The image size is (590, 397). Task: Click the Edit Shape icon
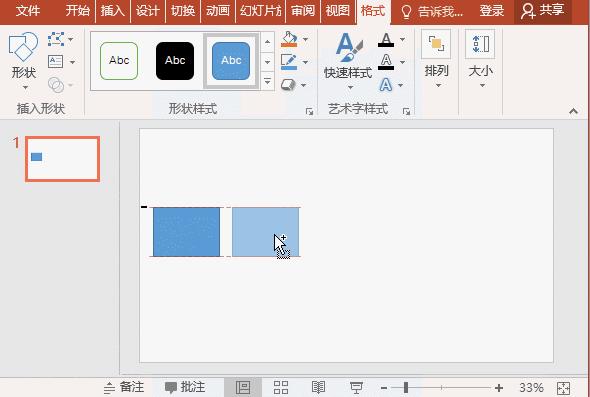pyautogui.click(x=56, y=39)
